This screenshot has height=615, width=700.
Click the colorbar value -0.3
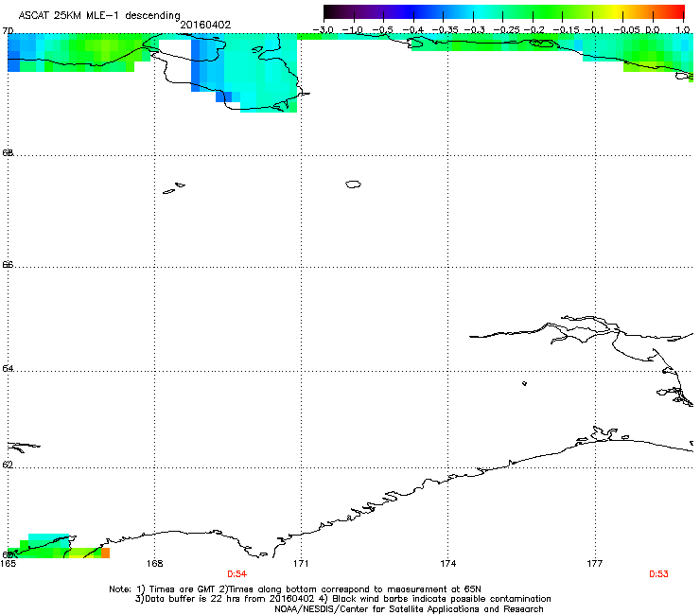(x=475, y=30)
